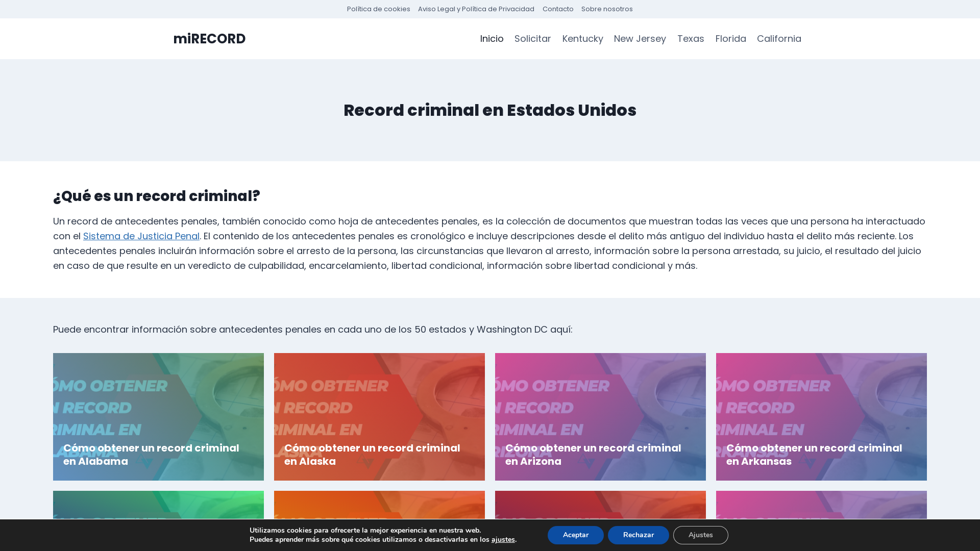
Task: Click the 'ajustes' link in cookie notice
Action: click(503, 540)
